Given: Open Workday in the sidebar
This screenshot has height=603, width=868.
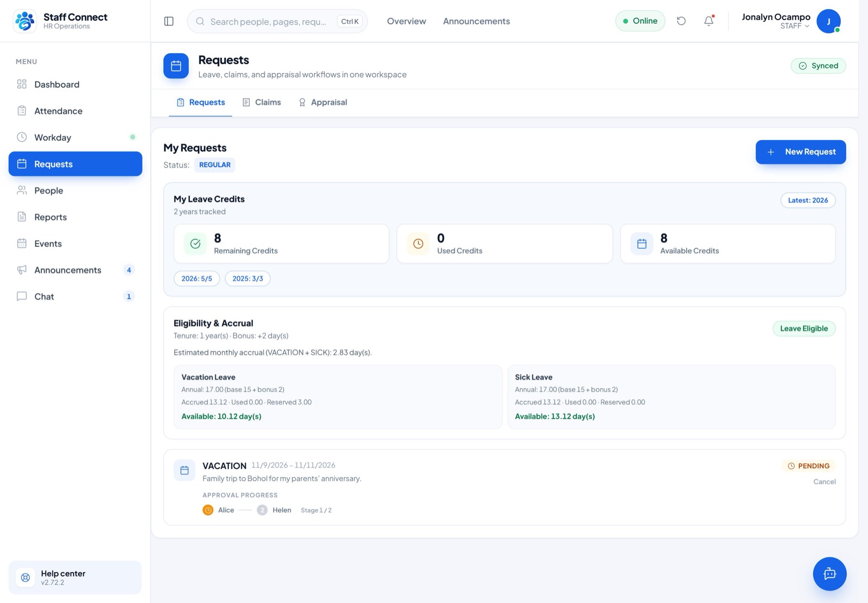Looking at the screenshot, I should [75, 137].
